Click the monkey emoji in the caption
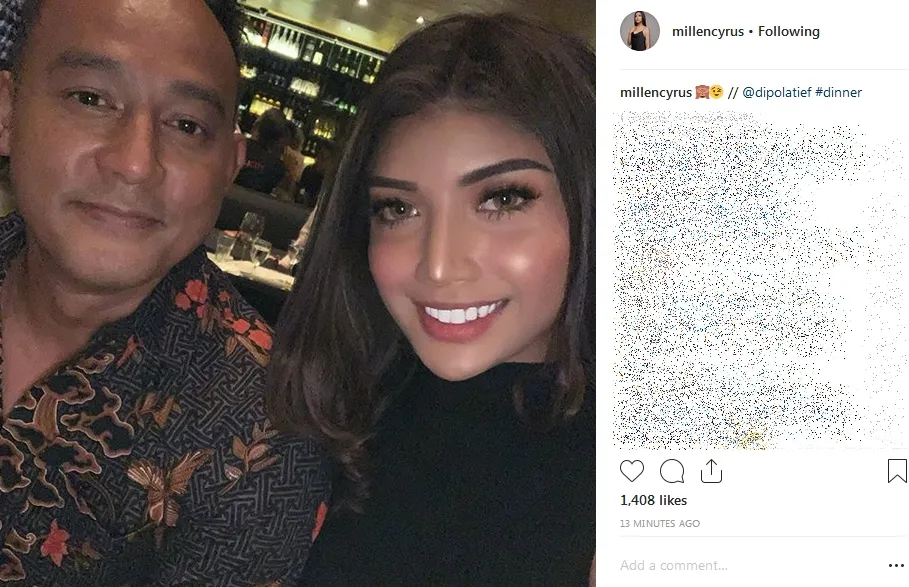 [x=701, y=92]
